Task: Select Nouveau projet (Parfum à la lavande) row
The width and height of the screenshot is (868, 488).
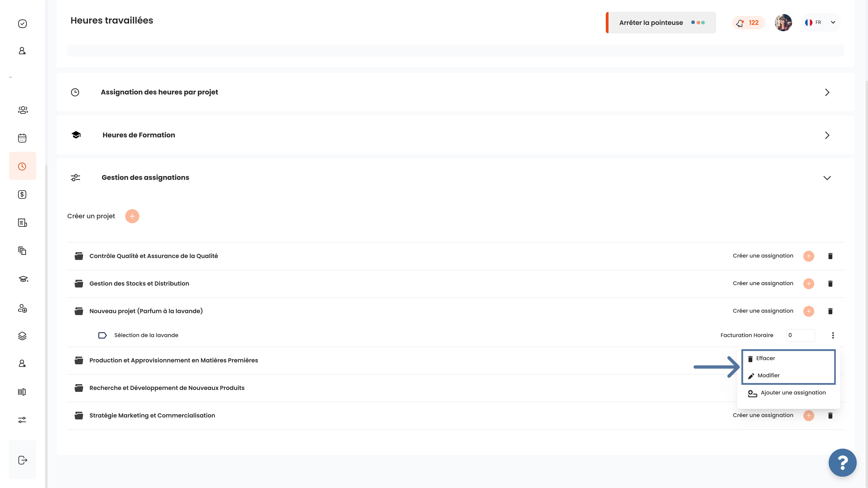Action: coord(456,311)
